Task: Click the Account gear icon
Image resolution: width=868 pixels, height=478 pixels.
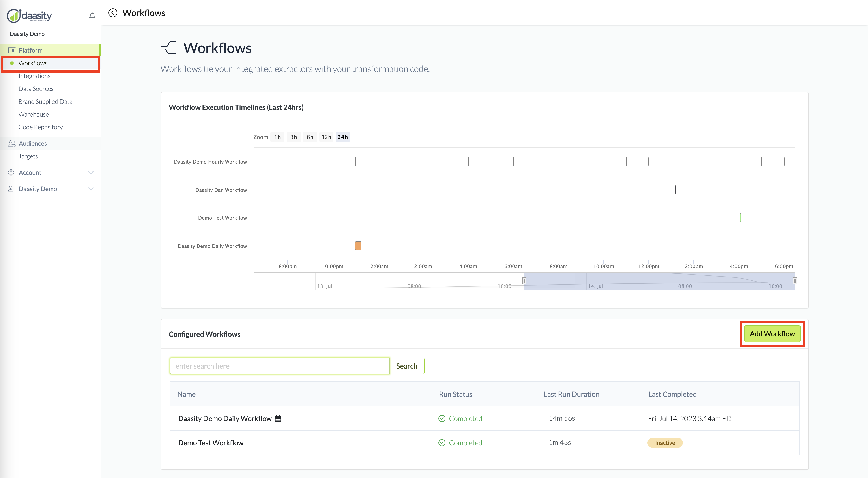Action: [x=11, y=173]
